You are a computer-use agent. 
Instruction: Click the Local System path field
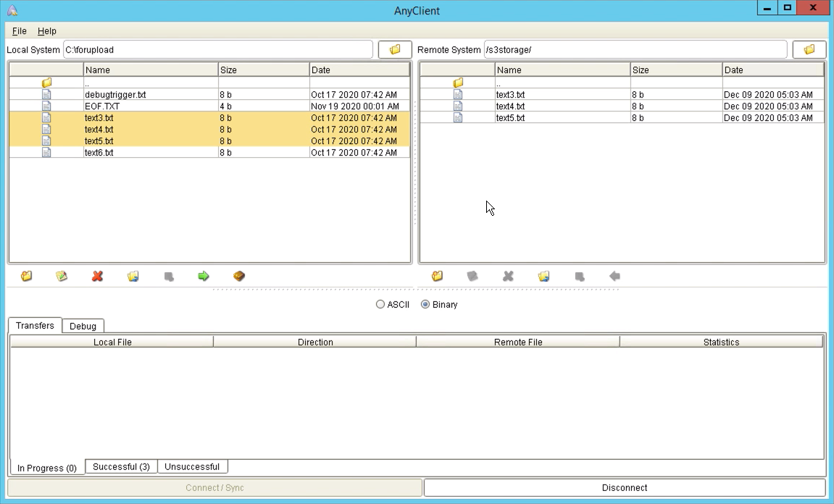[x=218, y=49]
